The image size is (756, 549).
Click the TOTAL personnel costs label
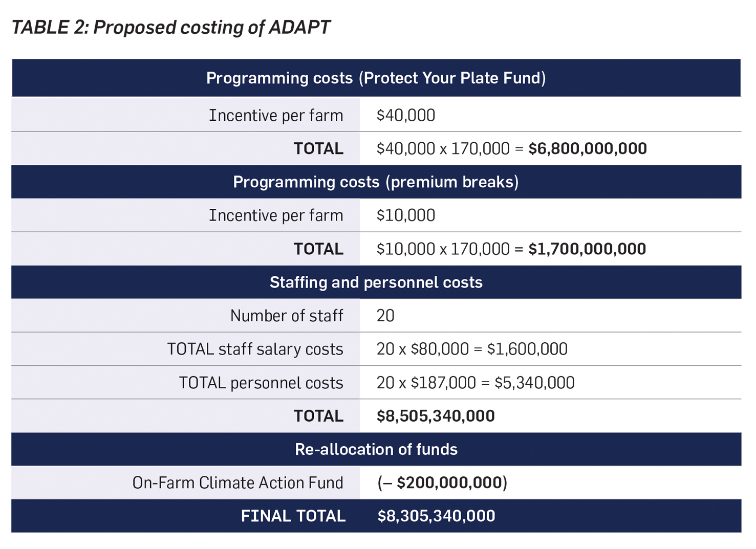click(x=261, y=383)
